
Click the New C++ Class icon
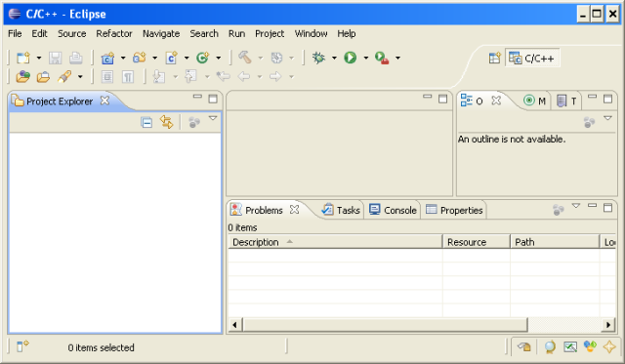(203, 58)
